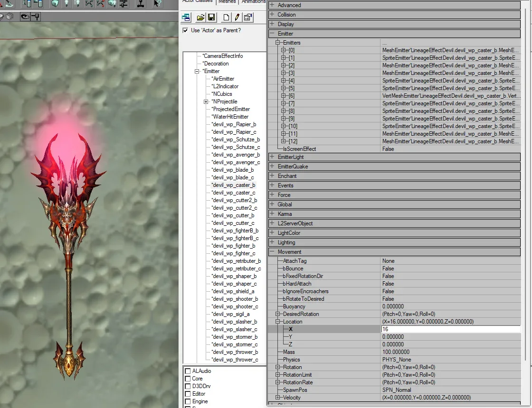Collapse the Location property node
Image resolution: width=532 pixels, height=408 pixels.
277,322
